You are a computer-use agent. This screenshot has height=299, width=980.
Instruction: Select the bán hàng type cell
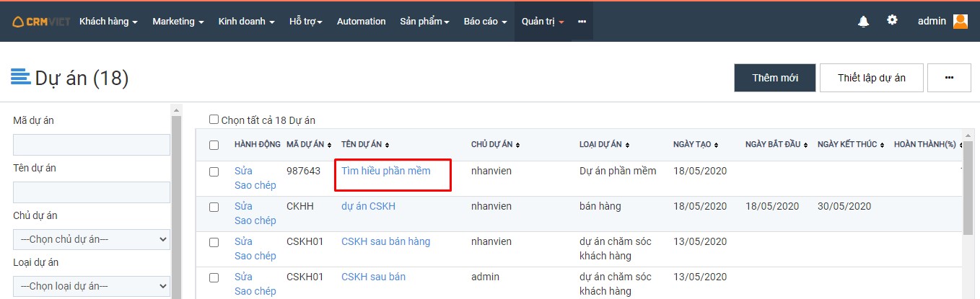pos(600,206)
